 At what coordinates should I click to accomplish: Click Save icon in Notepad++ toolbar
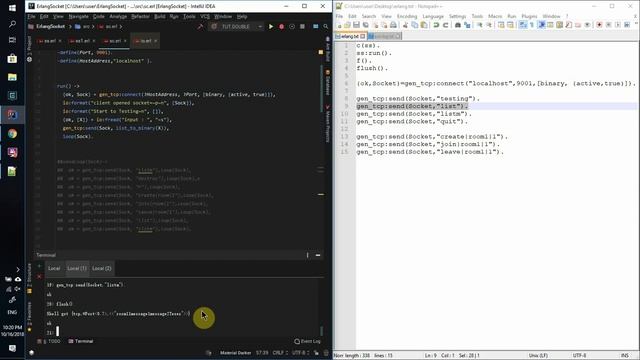click(356, 25)
